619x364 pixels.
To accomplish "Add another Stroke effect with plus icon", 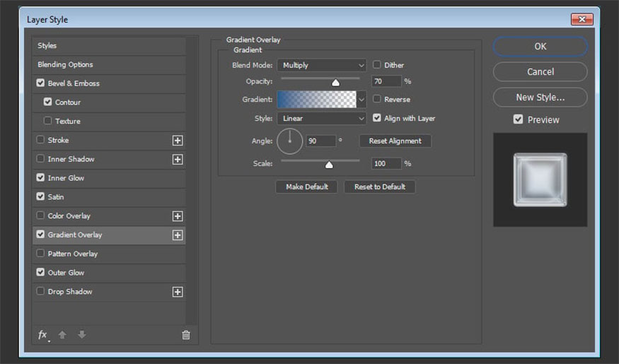I will 178,141.
